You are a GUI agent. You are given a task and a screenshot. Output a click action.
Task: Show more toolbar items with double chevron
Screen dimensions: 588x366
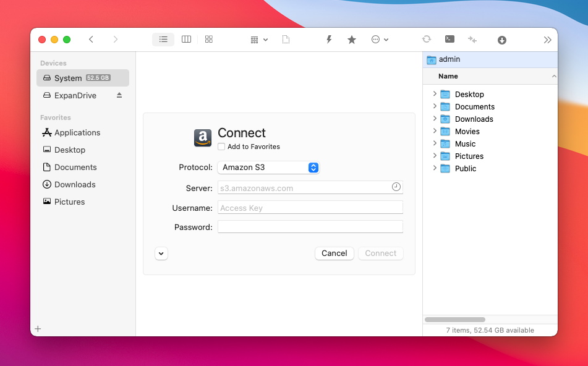click(x=547, y=40)
